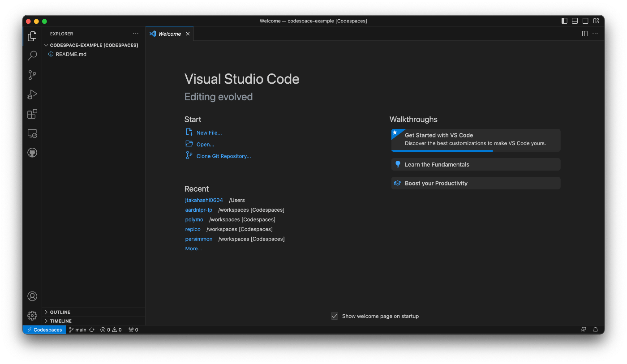Image resolution: width=627 pixels, height=364 pixels.
Task: Toggle the primary side bar layout icon
Action: [564, 21]
